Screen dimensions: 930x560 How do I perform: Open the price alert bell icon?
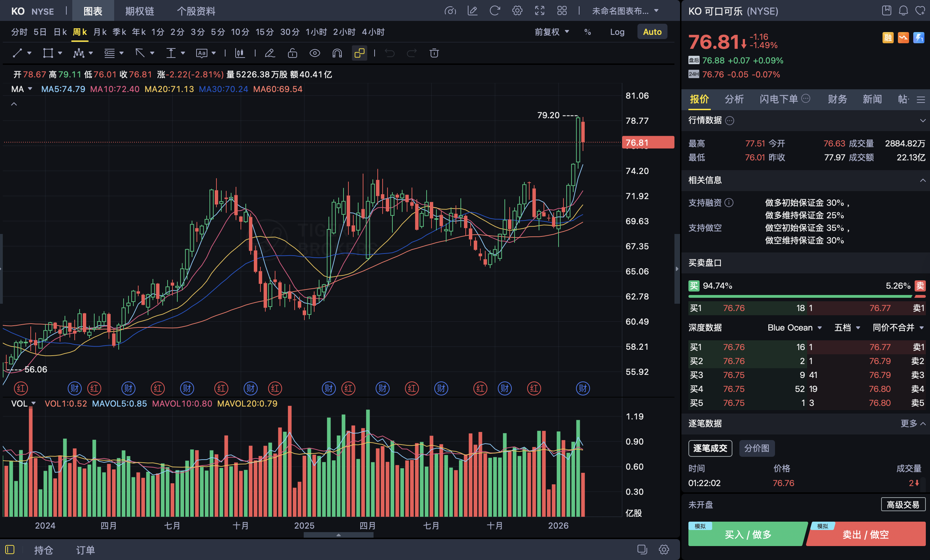point(903,10)
